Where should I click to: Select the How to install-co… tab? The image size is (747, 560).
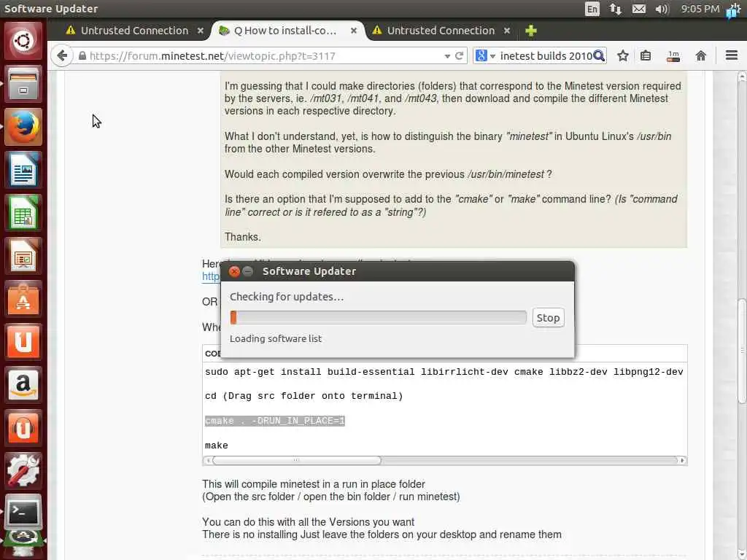tap(285, 31)
